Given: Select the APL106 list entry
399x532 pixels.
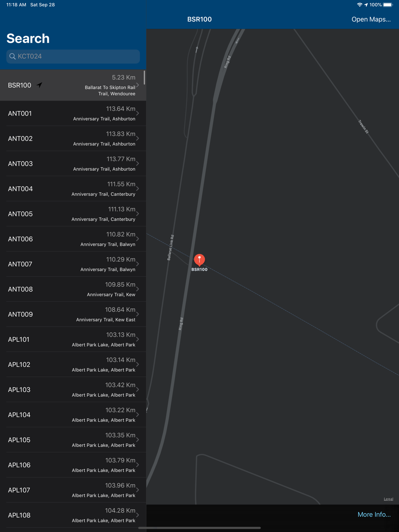Looking at the screenshot, I should [73, 465].
